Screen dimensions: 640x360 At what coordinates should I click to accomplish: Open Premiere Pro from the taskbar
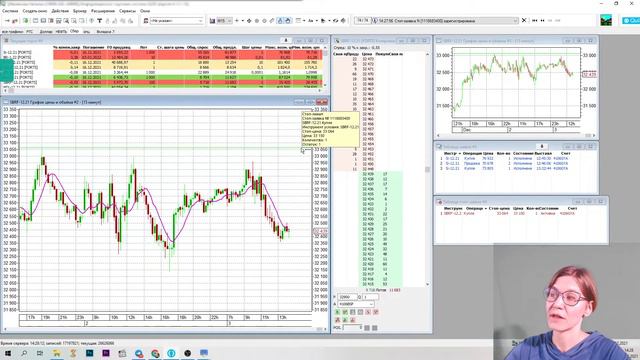coord(106,353)
